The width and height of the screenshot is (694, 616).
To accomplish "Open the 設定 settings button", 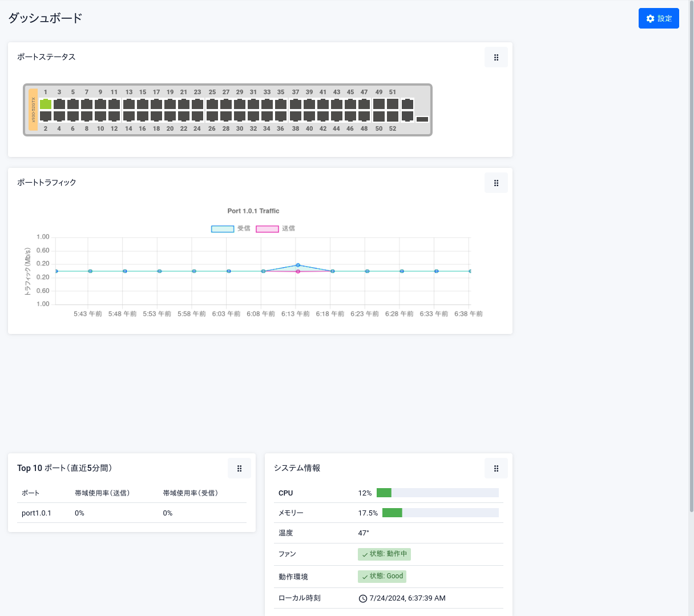I will coord(659,18).
